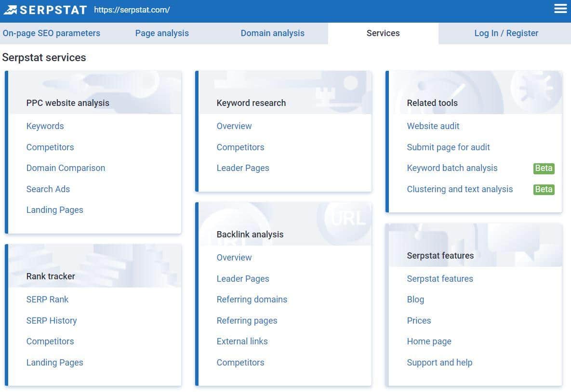Image resolution: width=571 pixels, height=392 pixels.
Task: Click the Backlink analysis card heading
Action: pos(250,235)
